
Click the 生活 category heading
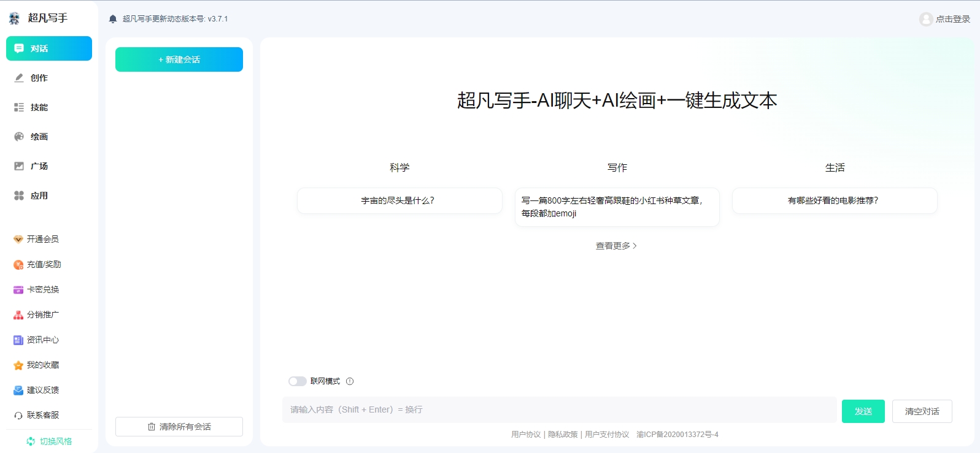pos(835,167)
